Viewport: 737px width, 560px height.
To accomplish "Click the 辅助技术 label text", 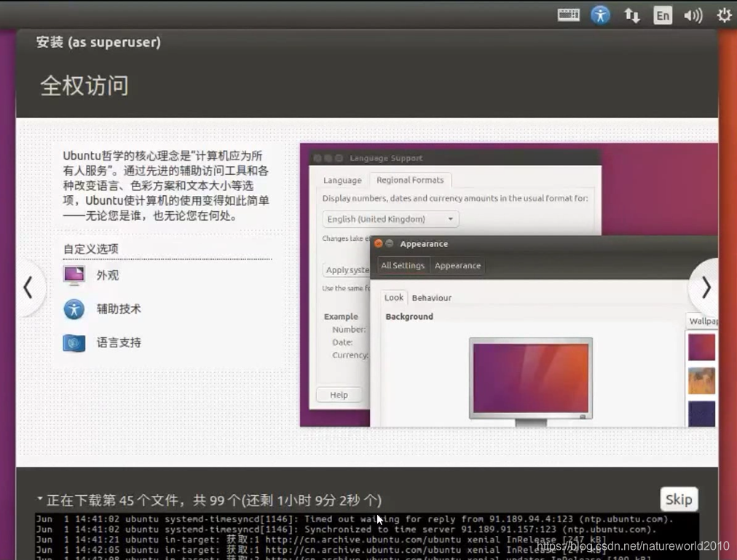I will pos(119,309).
